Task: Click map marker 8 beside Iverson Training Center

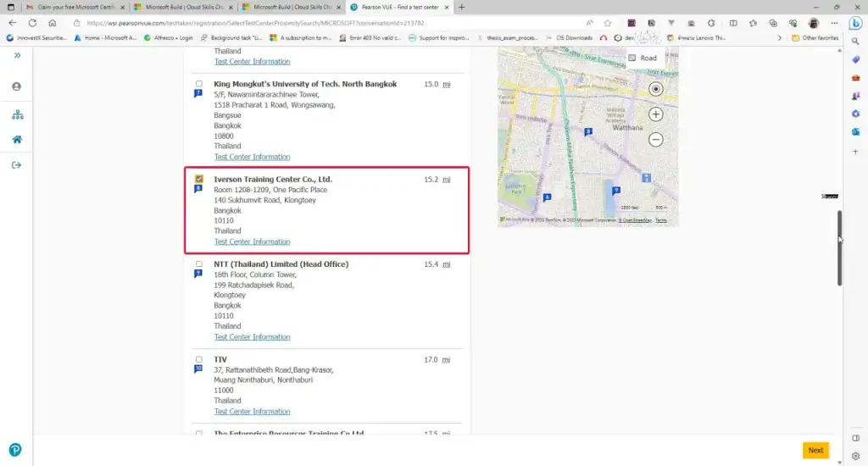Action: point(198,189)
